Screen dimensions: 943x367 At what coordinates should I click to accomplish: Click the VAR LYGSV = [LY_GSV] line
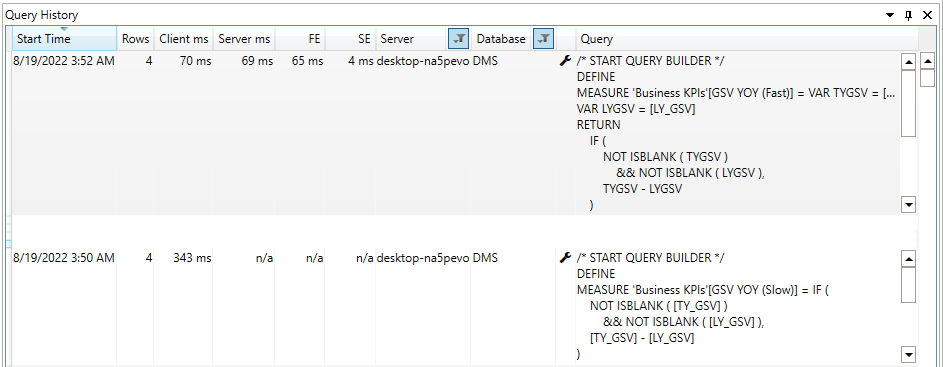[x=637, y=109]
